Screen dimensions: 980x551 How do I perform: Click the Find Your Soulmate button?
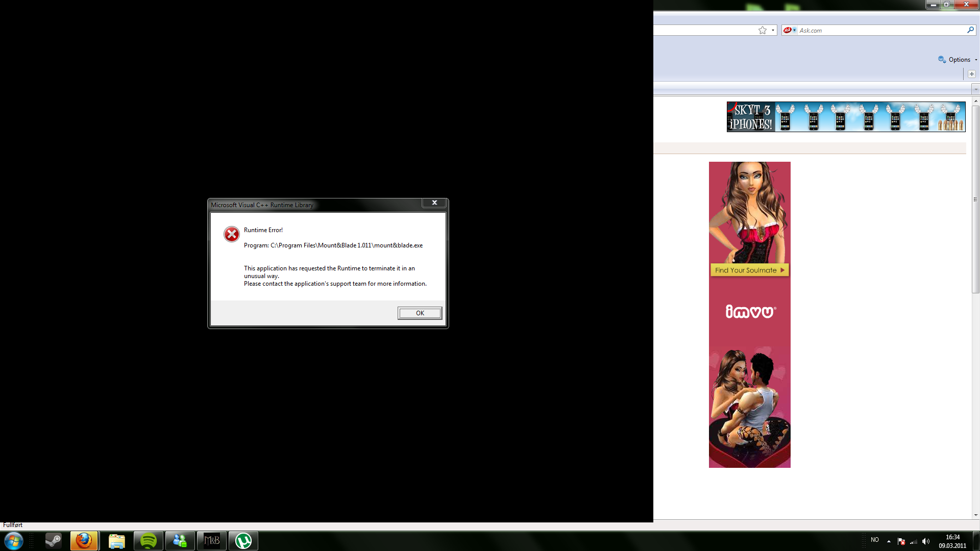click(749, 270)
